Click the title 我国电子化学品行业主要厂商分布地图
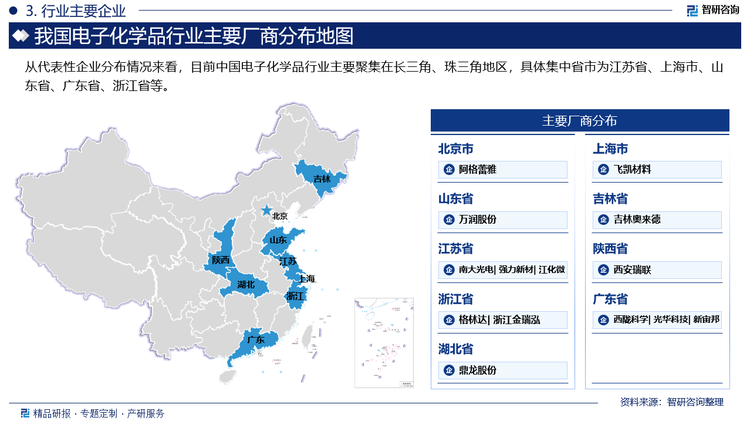Viewport: 750px width, 421px height. (194, 36)
